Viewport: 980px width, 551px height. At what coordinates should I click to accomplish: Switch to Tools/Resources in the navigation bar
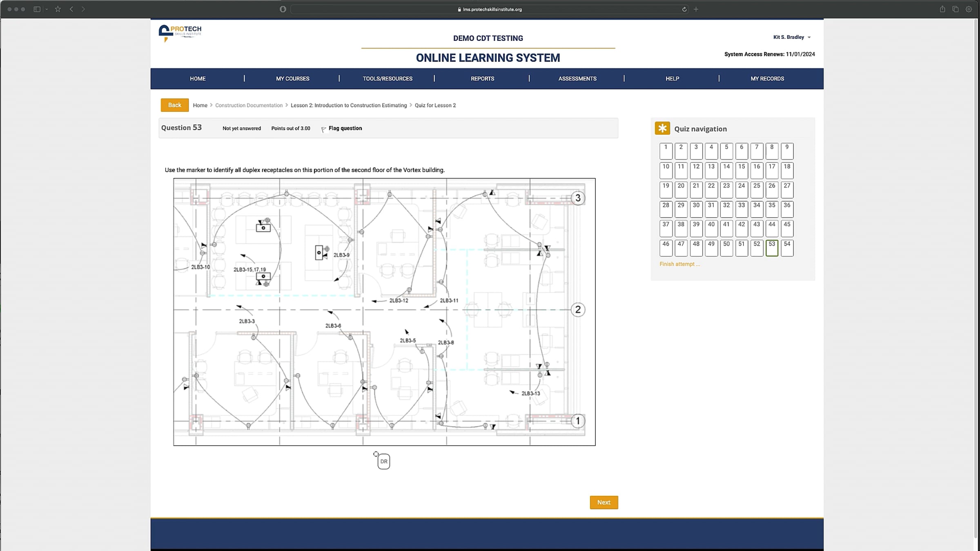(x=387, y=78)
